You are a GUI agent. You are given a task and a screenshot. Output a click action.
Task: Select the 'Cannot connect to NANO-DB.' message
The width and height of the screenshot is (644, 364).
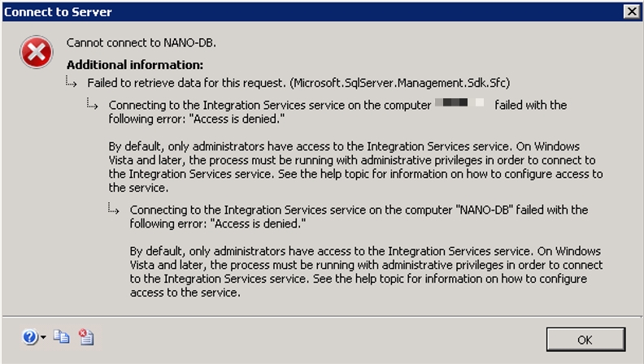[x=141, y=43]
